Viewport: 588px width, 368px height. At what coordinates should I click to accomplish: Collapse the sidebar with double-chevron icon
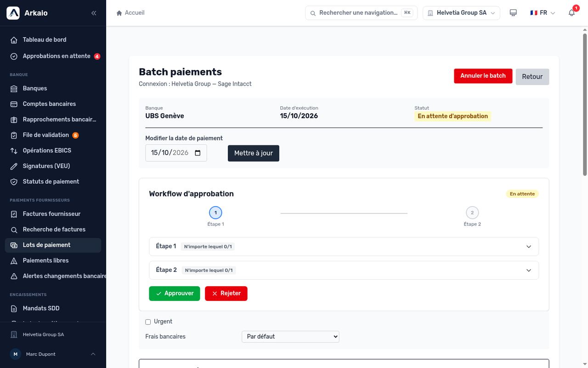[x=94, y=13]
